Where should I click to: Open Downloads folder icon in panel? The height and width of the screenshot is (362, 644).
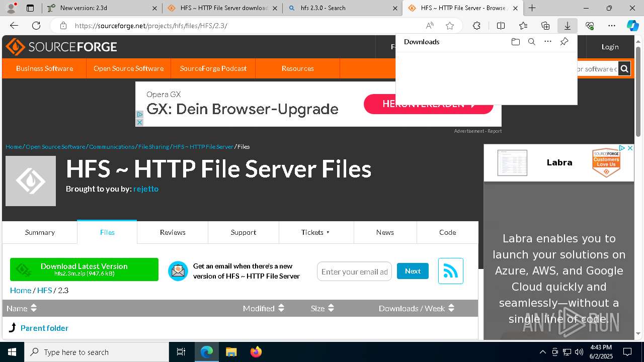(x=515, y=42)
